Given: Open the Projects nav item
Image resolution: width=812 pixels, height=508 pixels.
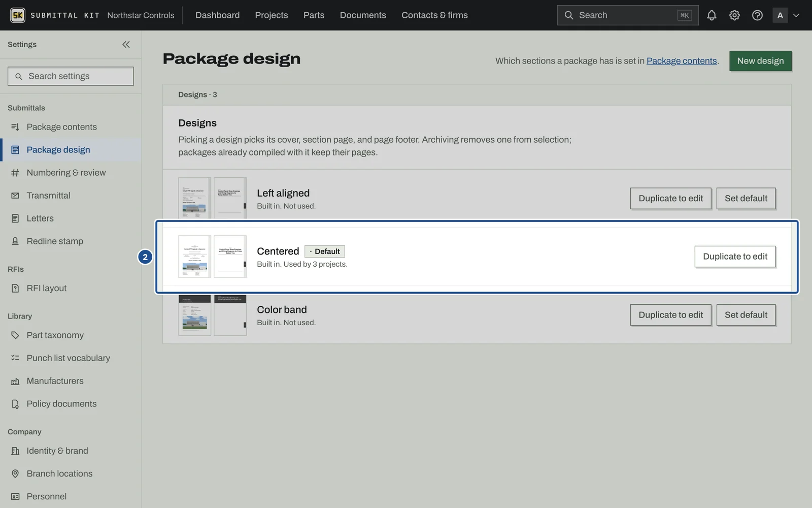Looking at the screenshot, I should 272,15.
